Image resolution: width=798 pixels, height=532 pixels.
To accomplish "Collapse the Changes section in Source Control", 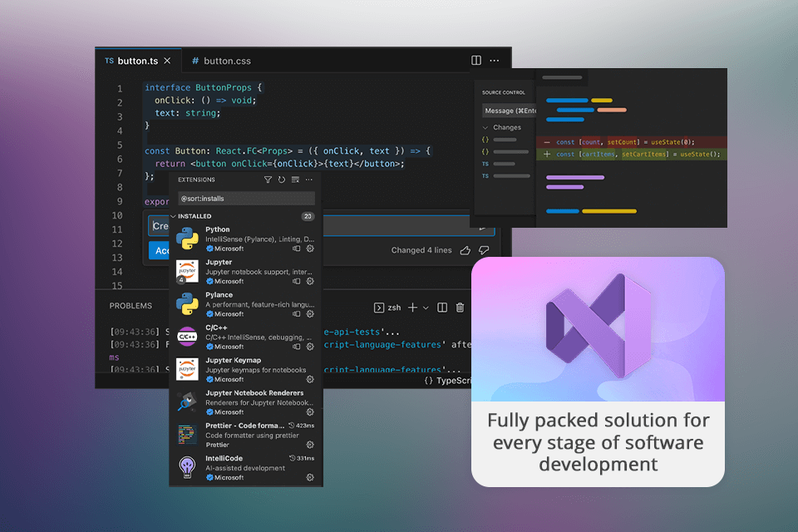I will [x=485, y=127].
